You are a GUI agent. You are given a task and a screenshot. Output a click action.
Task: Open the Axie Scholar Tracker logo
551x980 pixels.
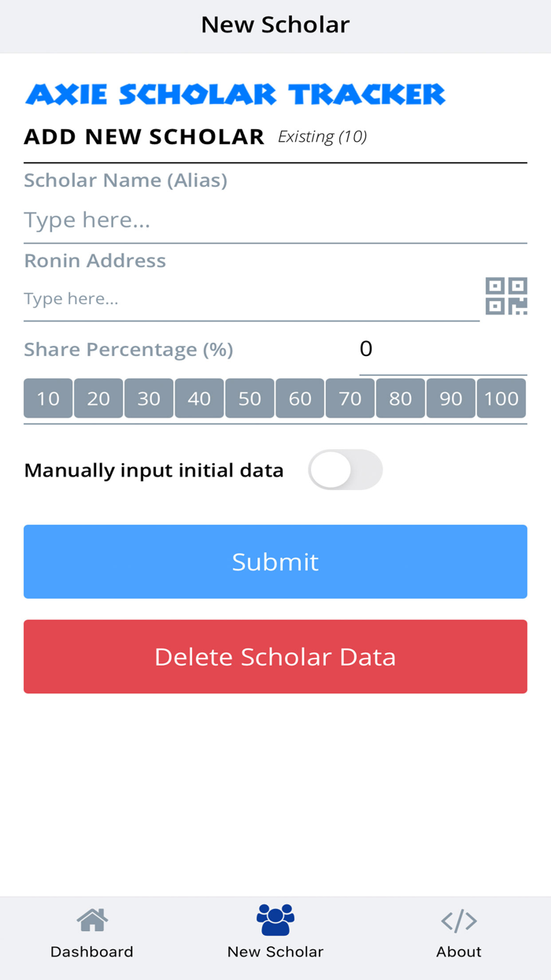coord(235,94)
